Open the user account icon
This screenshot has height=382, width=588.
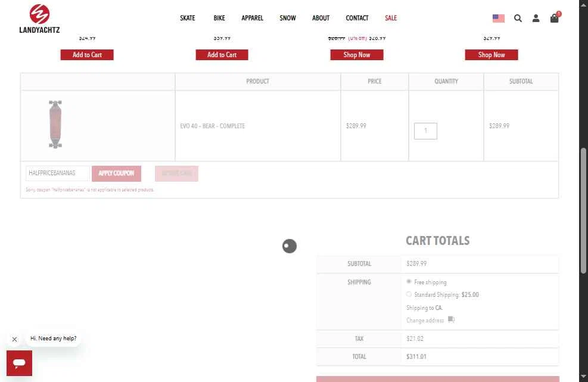pos(536,18)
